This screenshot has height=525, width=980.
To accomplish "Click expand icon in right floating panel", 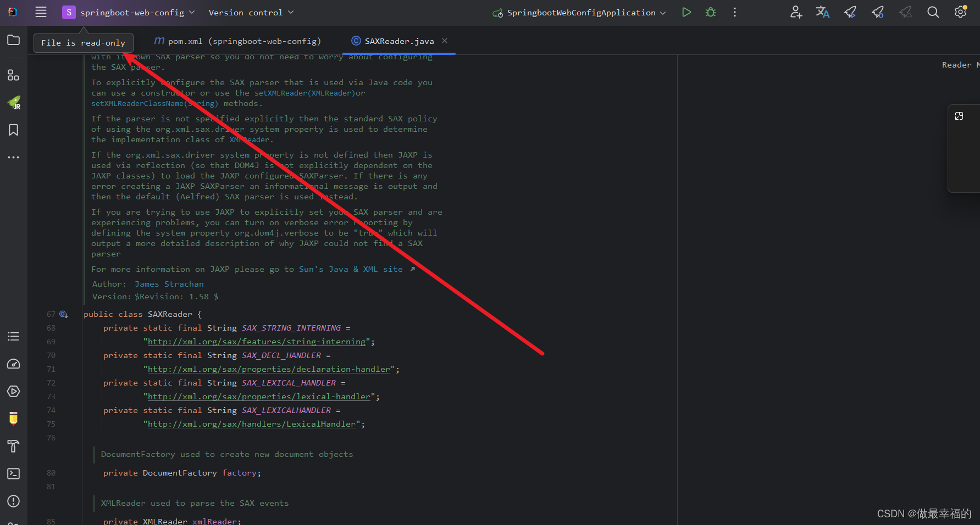I will pos(959,116).
